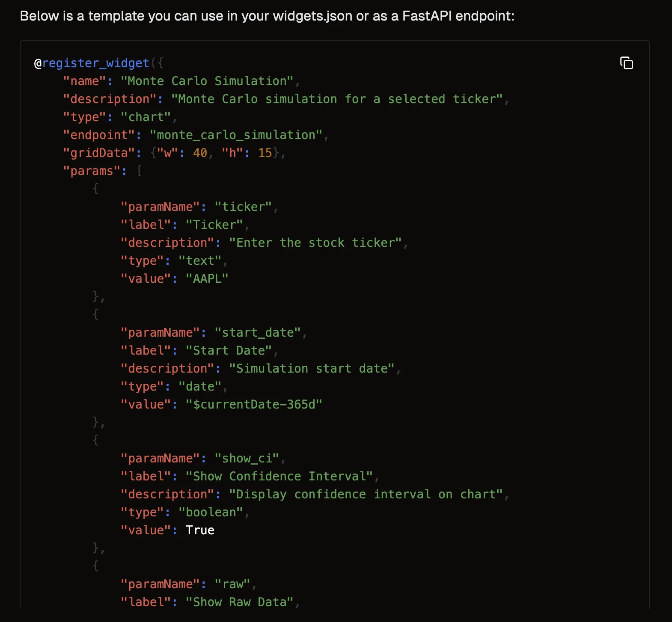Click the gridData width value 40
This screenshot has width=672, height=622.
200,153
